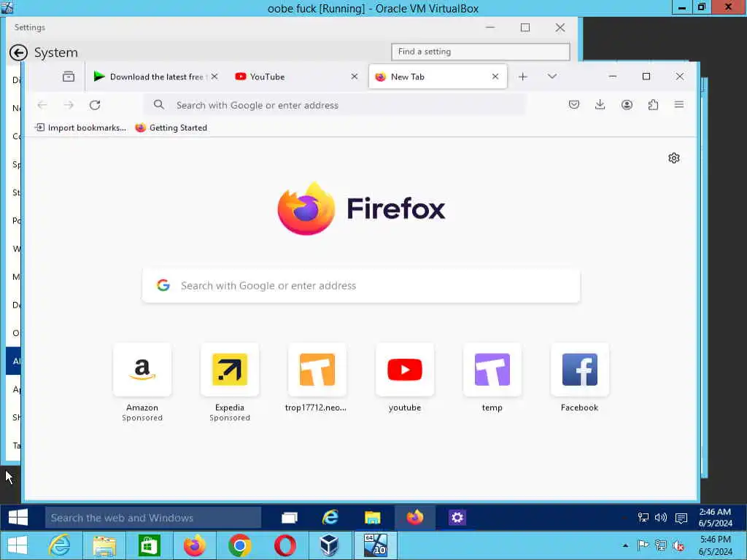Open Firefox View icon in tab bar
This screenshot has width=747, height=560.
click(68, 77)
